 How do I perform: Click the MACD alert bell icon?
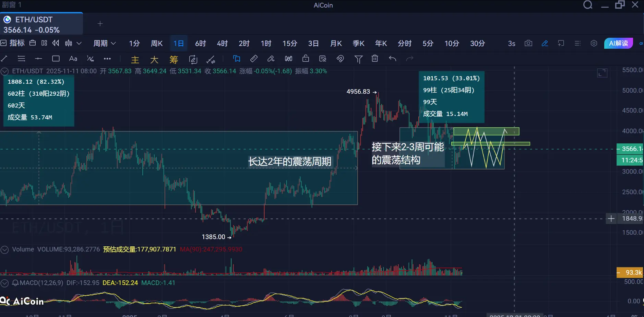pyautogui.click(x=15, y=283)
